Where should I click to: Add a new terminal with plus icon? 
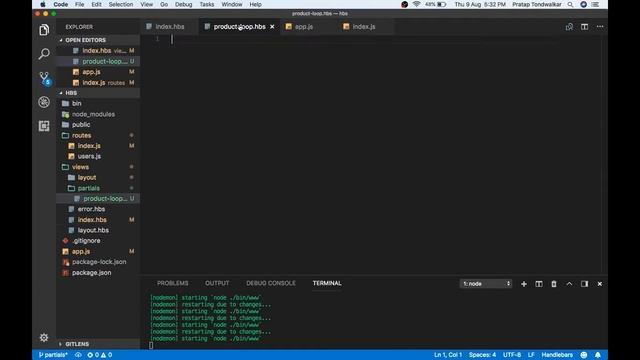pos(524,284)
